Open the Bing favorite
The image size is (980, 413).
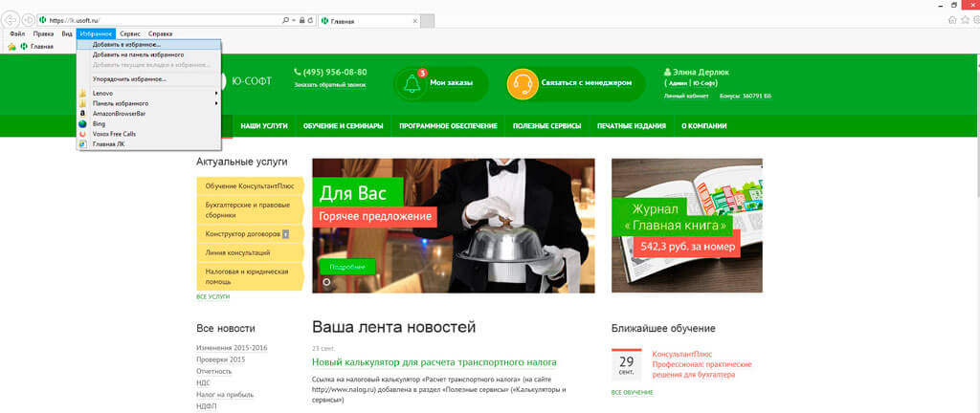tap(148, 123)
